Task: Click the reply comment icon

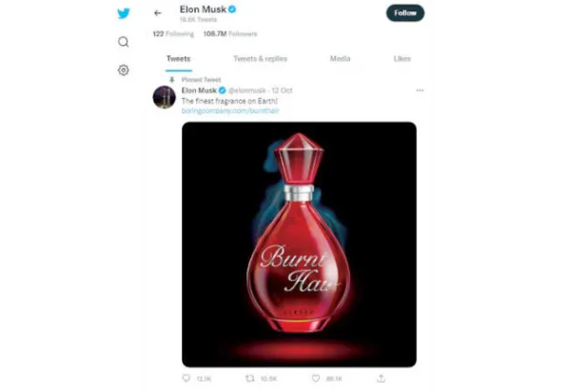Action: pos(186,378)
